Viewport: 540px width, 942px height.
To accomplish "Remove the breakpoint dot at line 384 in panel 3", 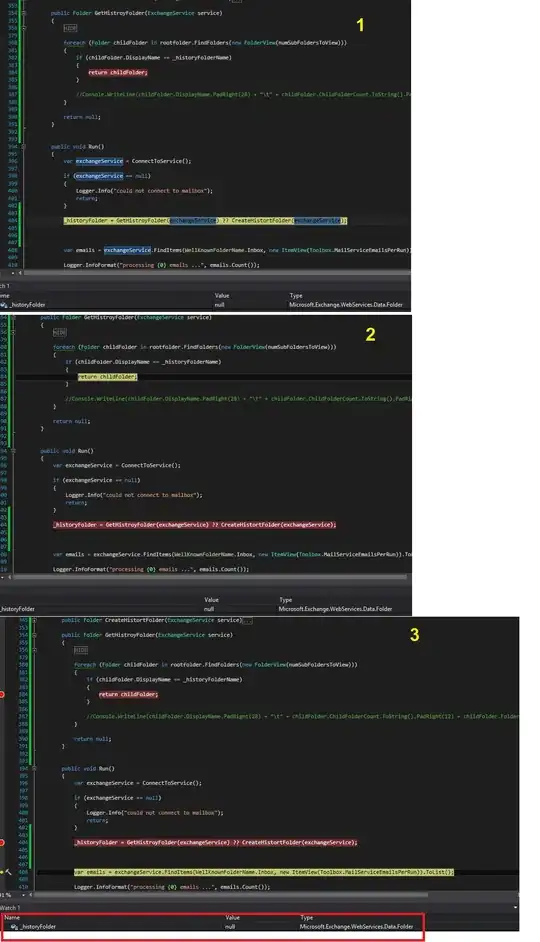I will 2,694.
